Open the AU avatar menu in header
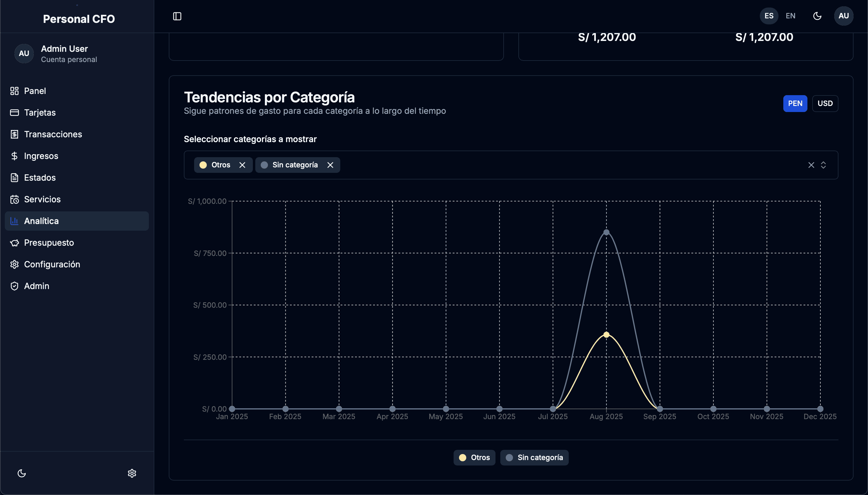The width and height of the screenshot is (868, 495). 843,16
